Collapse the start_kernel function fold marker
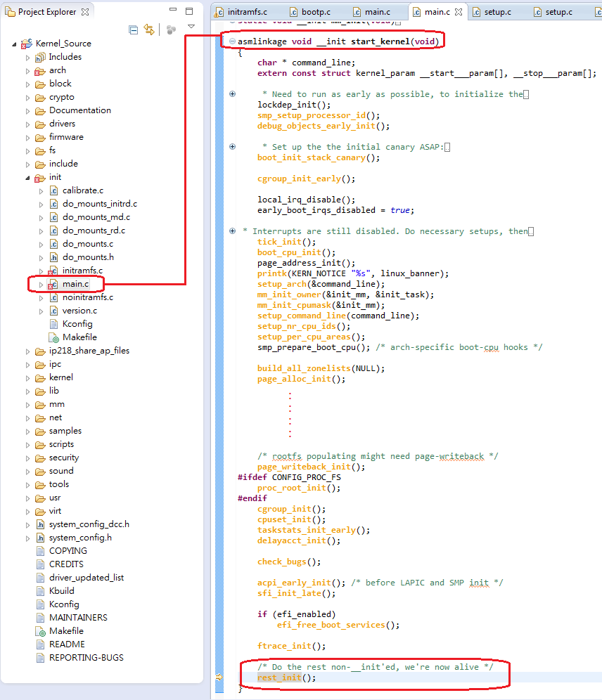 [232, 40]
